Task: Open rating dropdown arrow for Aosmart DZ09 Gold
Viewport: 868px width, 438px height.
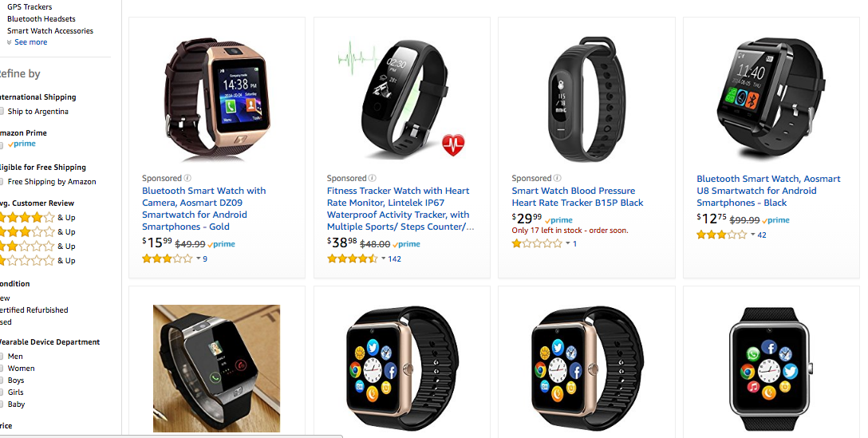Action: 198,258
